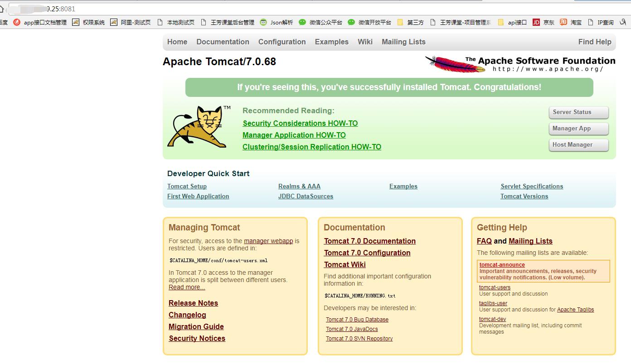Open the IP查询 bookmark icon
This screenshot has height=364, width=631.
click(591, 22)
